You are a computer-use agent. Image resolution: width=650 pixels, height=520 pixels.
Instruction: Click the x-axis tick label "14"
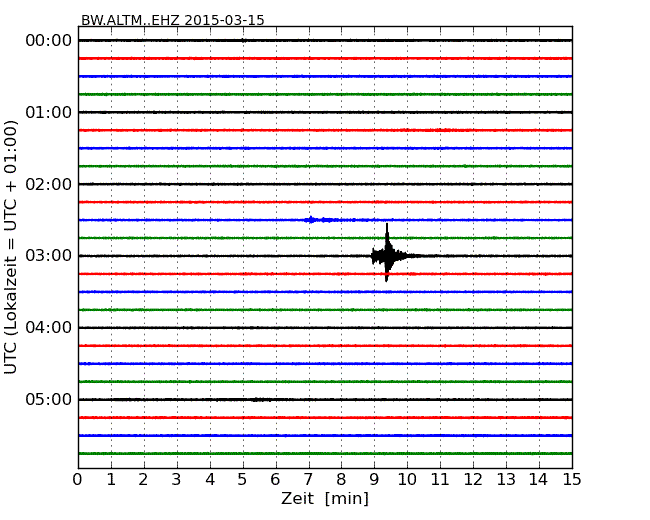tap(538, 480)
